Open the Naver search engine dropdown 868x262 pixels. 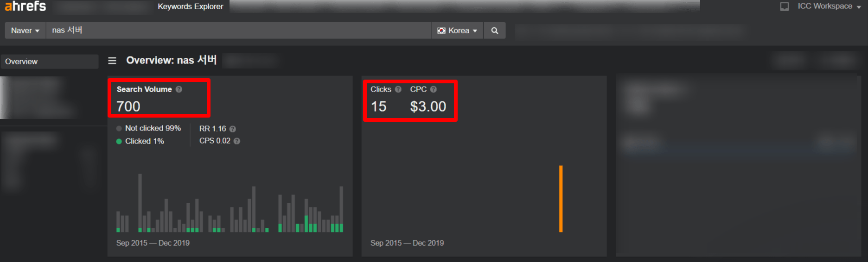tap(25, 31)
